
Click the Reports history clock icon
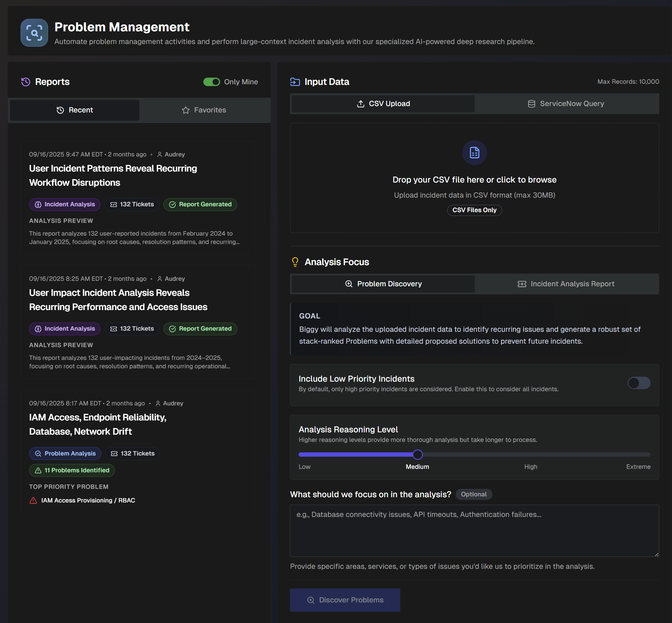point(25,82)
